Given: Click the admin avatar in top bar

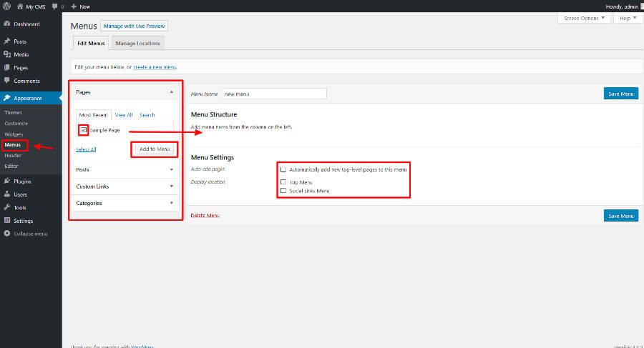Looking at the screenshot, I should pos(642,6).
